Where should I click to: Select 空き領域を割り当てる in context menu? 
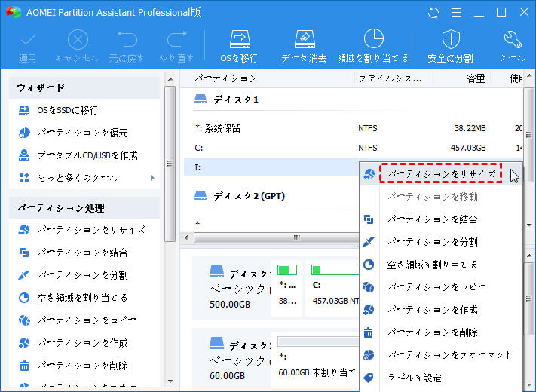click(x=441, y=265)
